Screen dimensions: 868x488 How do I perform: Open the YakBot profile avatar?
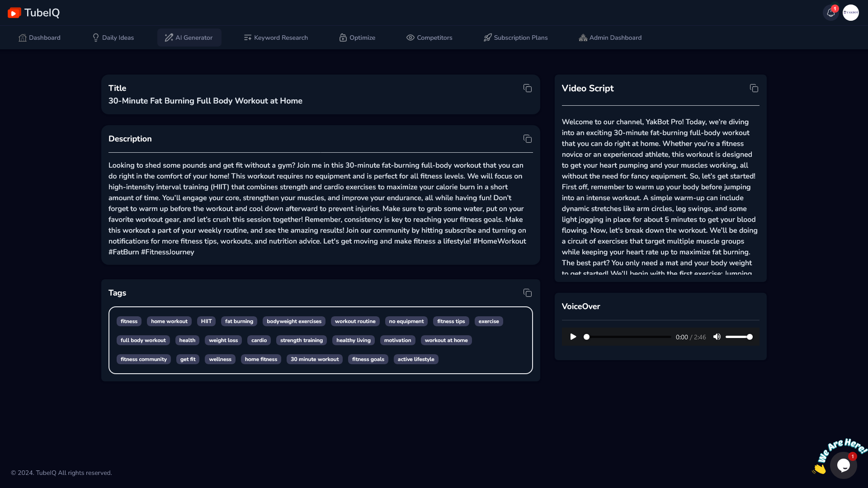click(850, 13)
